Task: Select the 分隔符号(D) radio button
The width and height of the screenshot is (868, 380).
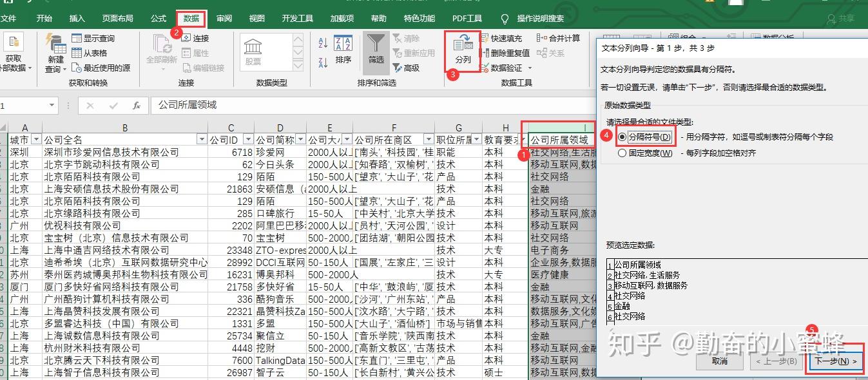Action: click(x=622, y=137)
